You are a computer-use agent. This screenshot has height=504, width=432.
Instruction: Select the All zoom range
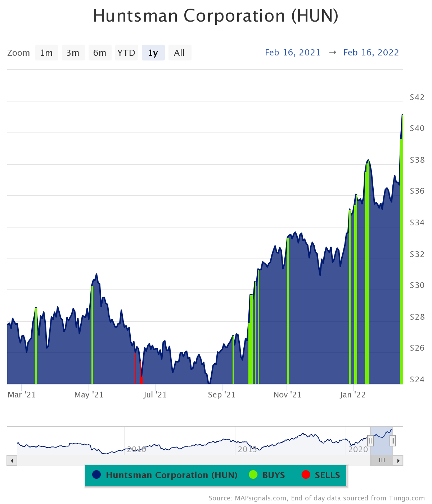180,53
